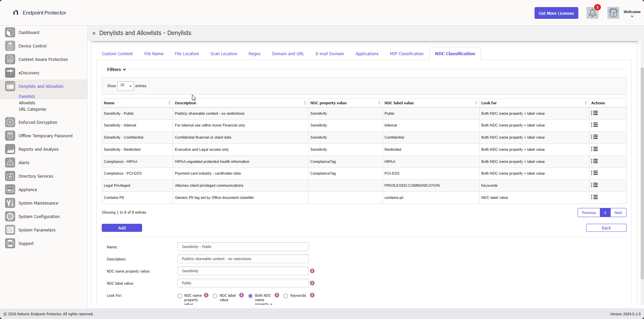The height and width of the screenshot is (319, 644).
Task: Show info for NDC name property value field
Action: (312, 271)
